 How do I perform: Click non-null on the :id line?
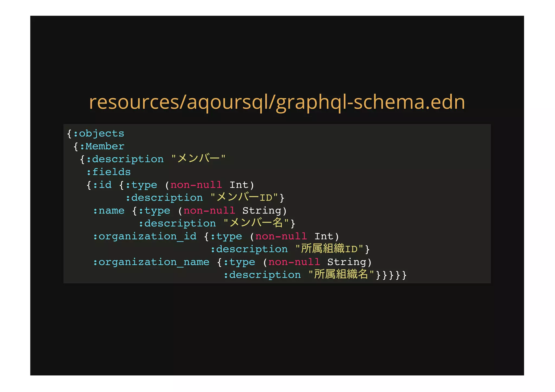196,185
